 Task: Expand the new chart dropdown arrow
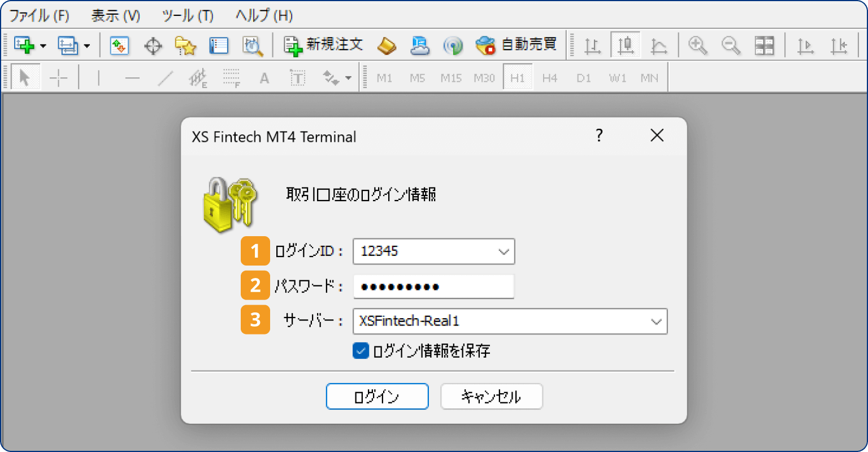[x=43, y=46]
